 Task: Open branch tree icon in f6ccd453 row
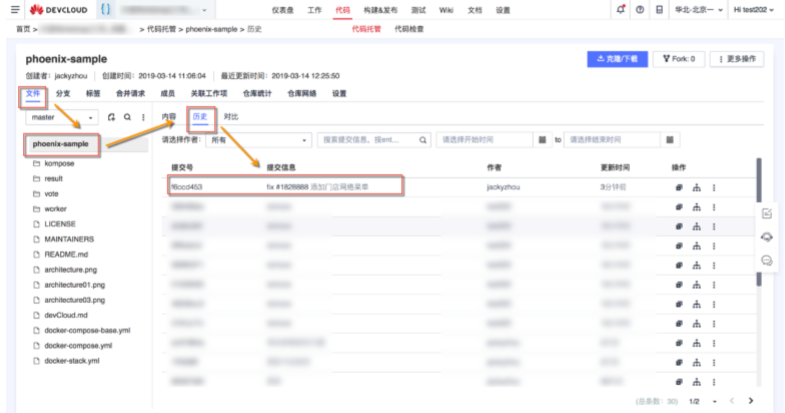[x=696, y=188]
